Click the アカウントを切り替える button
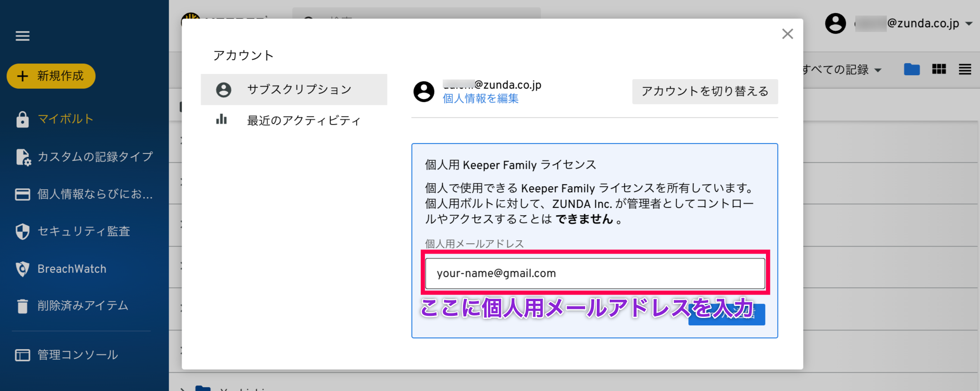This screenshot has width=980, height=391. point(705,91)
